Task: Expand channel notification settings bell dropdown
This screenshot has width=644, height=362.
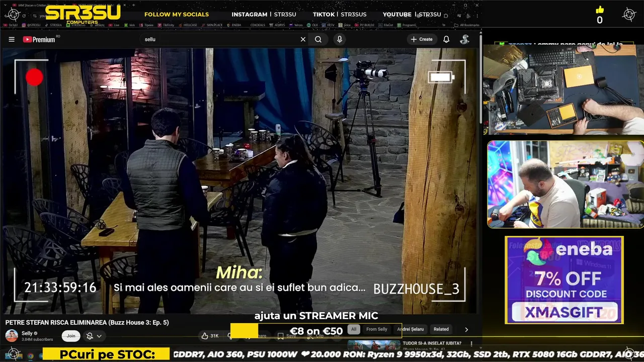Action: tap(94, 336)
